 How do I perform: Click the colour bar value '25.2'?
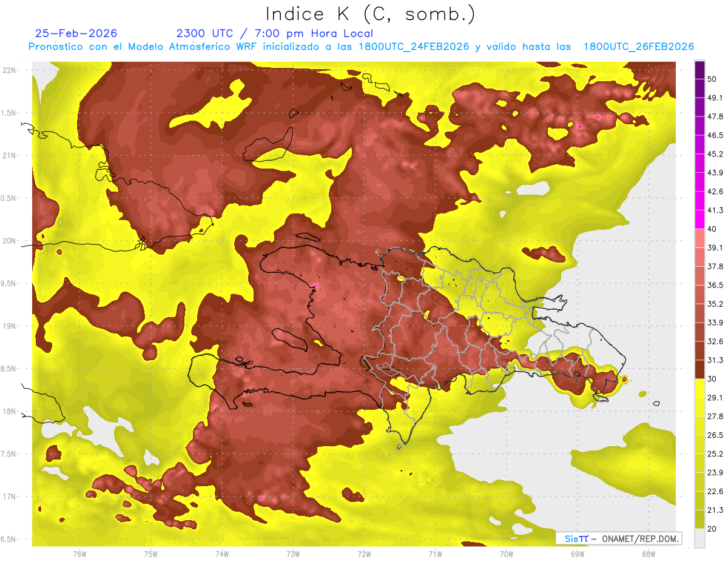click(715, 454)
